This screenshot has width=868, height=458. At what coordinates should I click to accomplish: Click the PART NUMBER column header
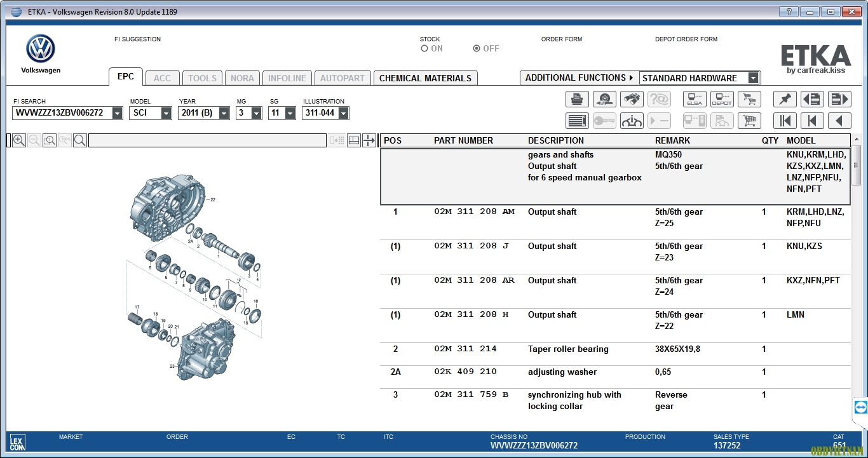pos(463,140)
